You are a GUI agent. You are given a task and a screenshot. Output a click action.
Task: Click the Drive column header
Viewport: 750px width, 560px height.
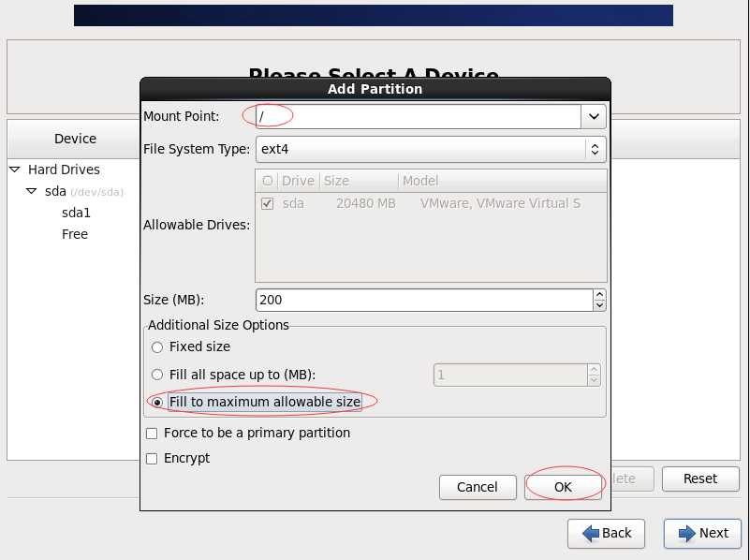[298, 181]
